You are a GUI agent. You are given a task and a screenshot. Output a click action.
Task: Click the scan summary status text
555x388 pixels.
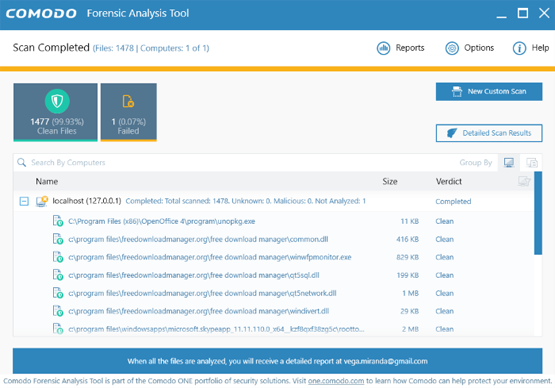click(246, 201)
